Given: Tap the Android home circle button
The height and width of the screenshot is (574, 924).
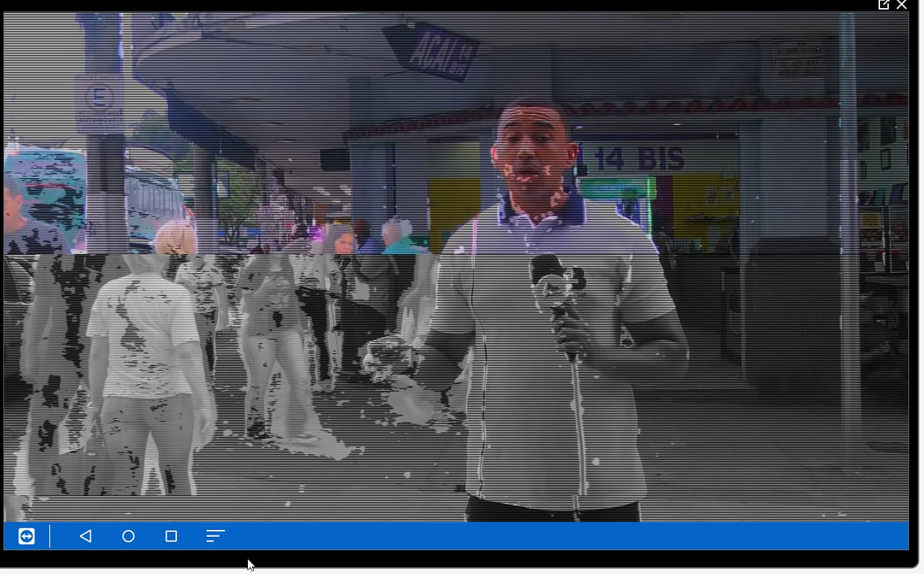Looking at the screenshot, I should [x=128, y=536].
